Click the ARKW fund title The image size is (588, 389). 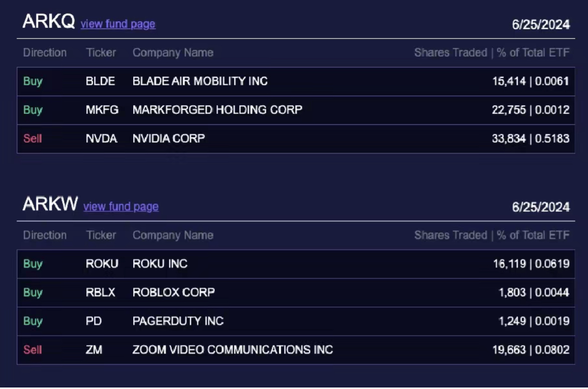point(50,204)
